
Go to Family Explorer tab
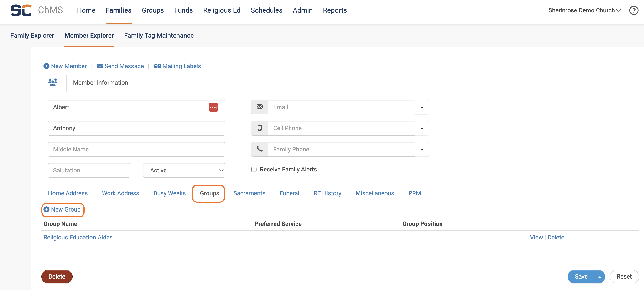32,36
